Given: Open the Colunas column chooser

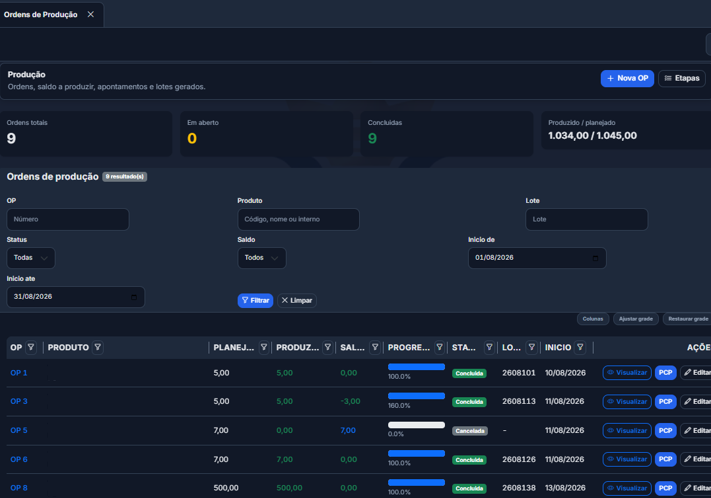Looking at the screenshot, I should click(593, 319).
